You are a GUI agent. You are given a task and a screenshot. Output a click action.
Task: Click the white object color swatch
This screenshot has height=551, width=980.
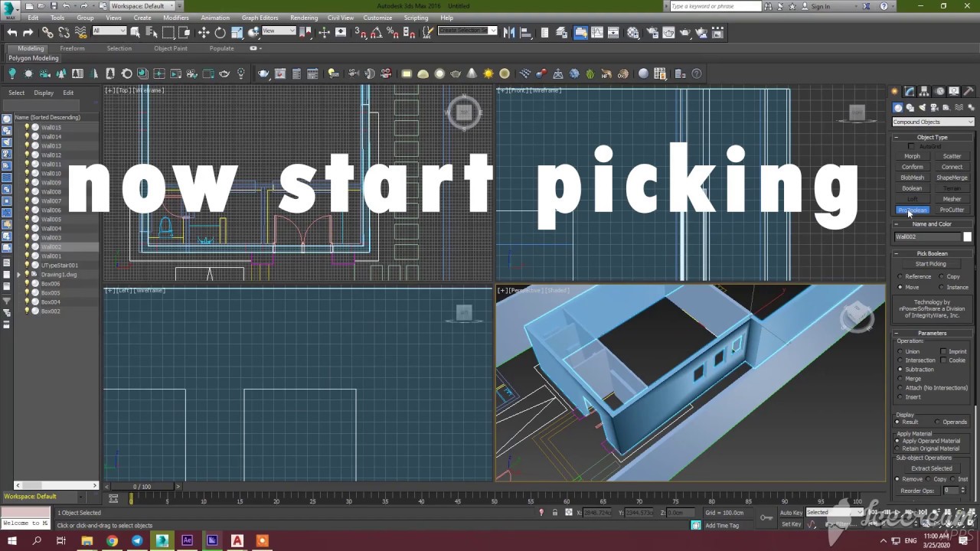point(967,236)
